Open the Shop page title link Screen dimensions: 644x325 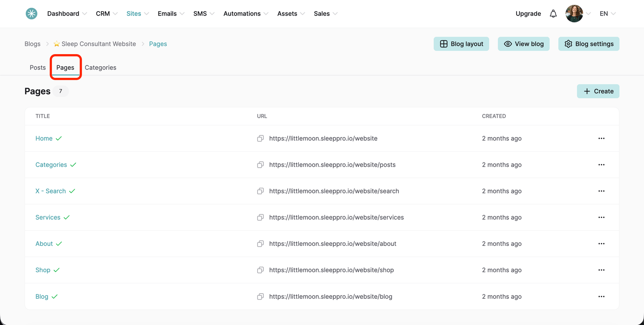point(43,270)
